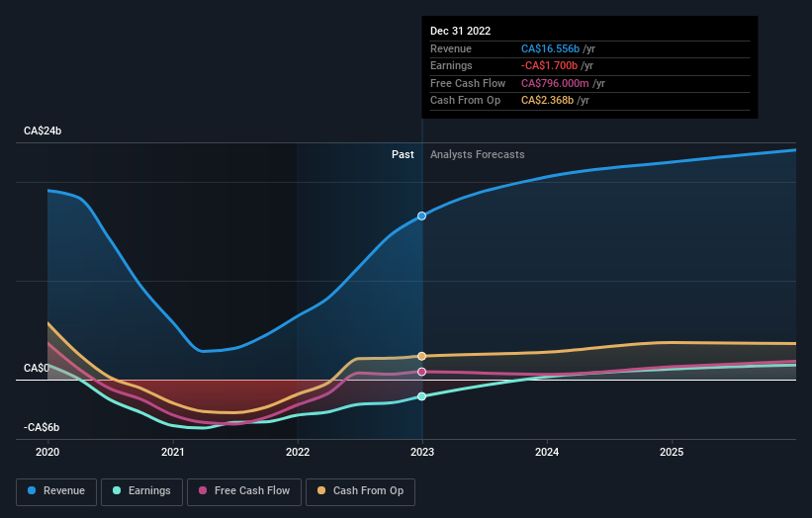The width and height of the screenshot is (812, 518).
Task: Toggle the Cash From Op legend button
Action: pyautogui.click(x=360, y=491)
